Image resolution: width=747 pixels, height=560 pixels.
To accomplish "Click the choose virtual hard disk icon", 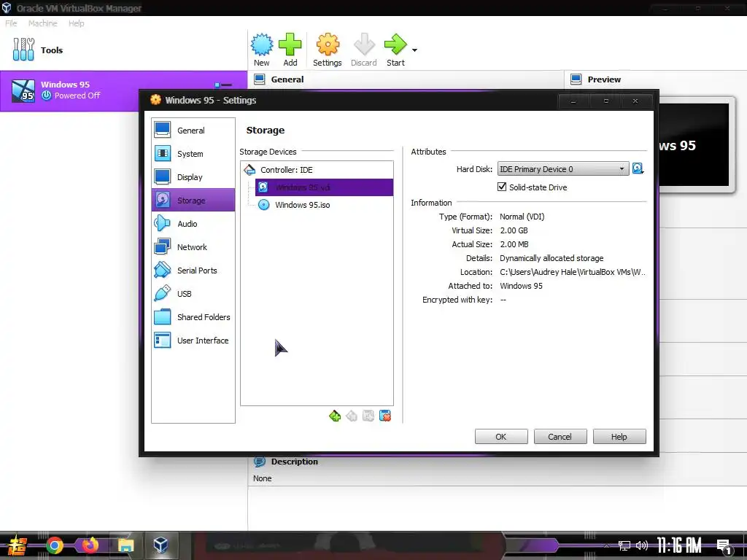I will [638, 168].
